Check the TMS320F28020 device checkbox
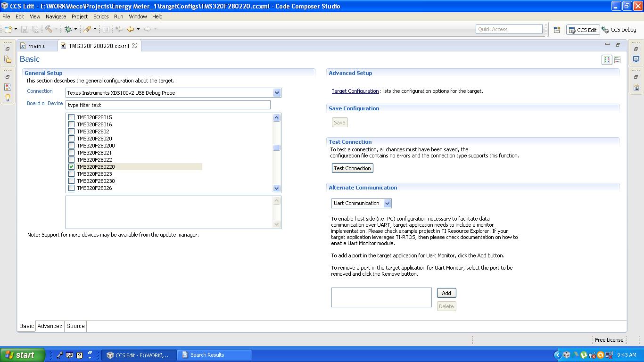The height and width of the screenshot is (362, 644). pos(72,139)
